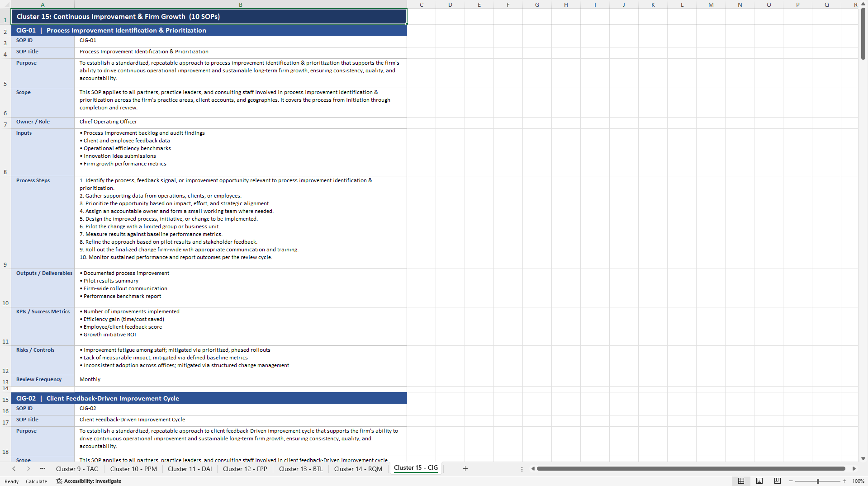Click the 'Chief Operating Officer' cell

241,123
